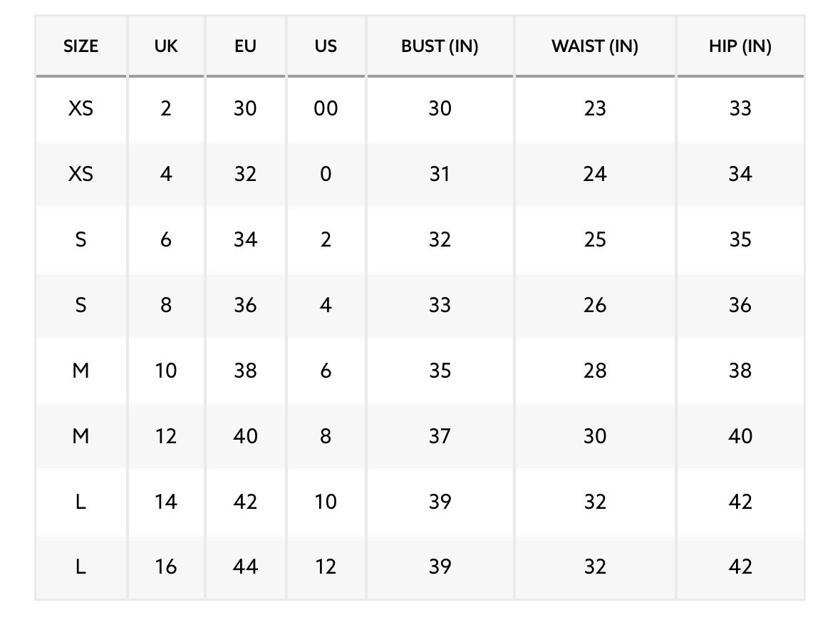Select UK size 4 cell

tap(166, 174)
